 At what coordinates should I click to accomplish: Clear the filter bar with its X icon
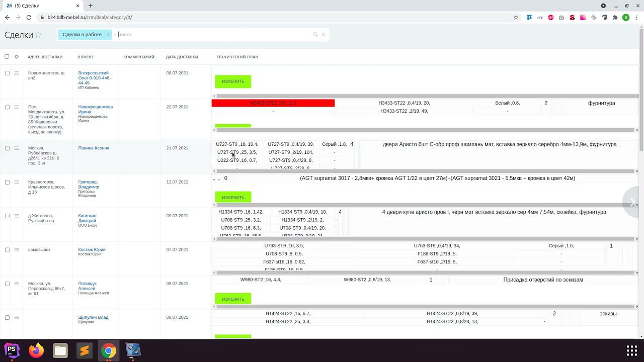pos(324,35)
